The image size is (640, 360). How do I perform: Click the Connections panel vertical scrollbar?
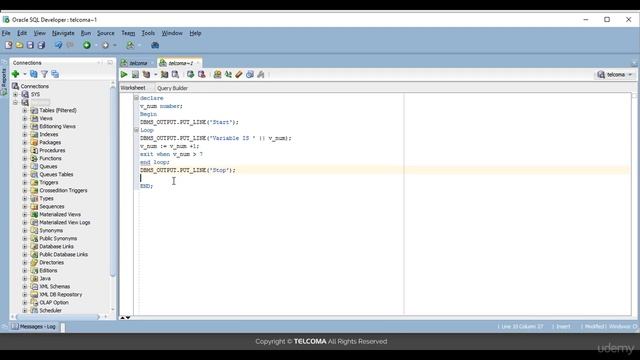113,182
